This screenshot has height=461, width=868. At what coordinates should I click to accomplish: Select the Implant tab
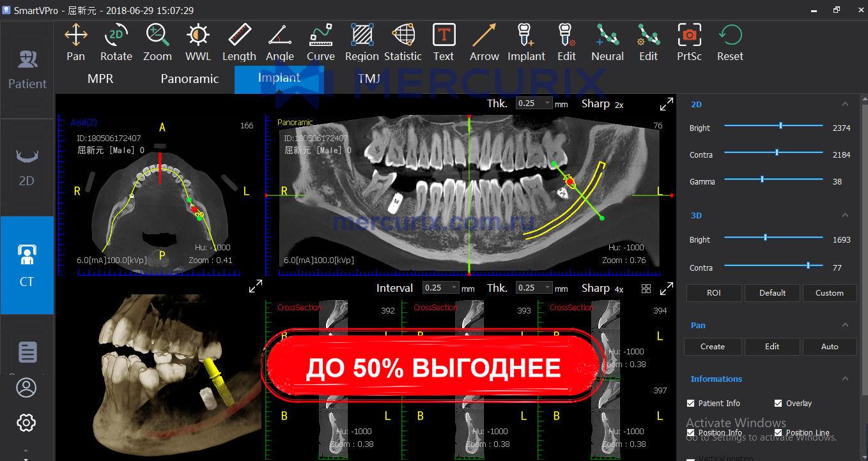[x=279, y=79]
